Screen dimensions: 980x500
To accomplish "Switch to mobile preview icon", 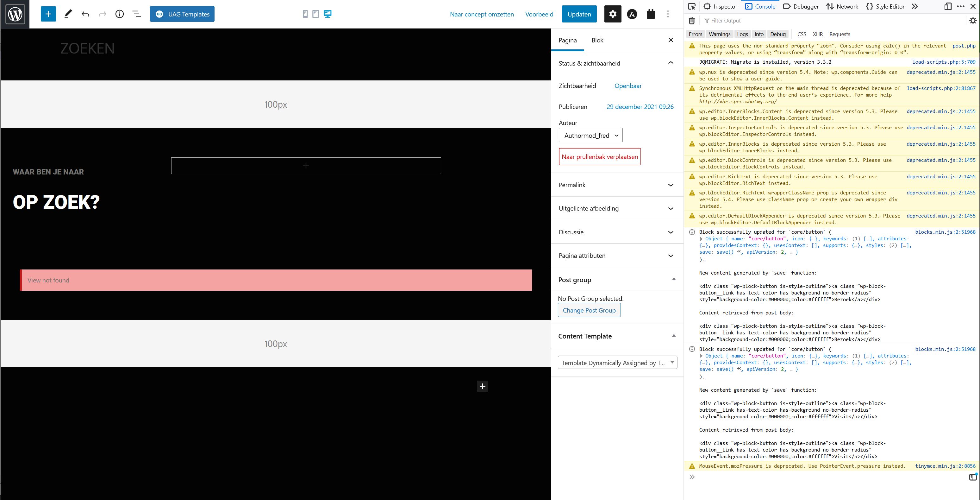I will 305,14.
